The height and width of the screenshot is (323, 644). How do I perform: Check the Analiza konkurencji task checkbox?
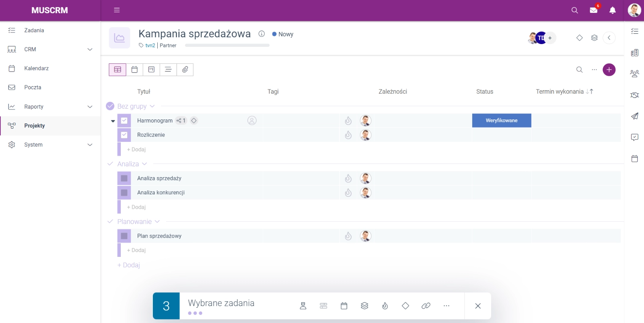(124, 193)
